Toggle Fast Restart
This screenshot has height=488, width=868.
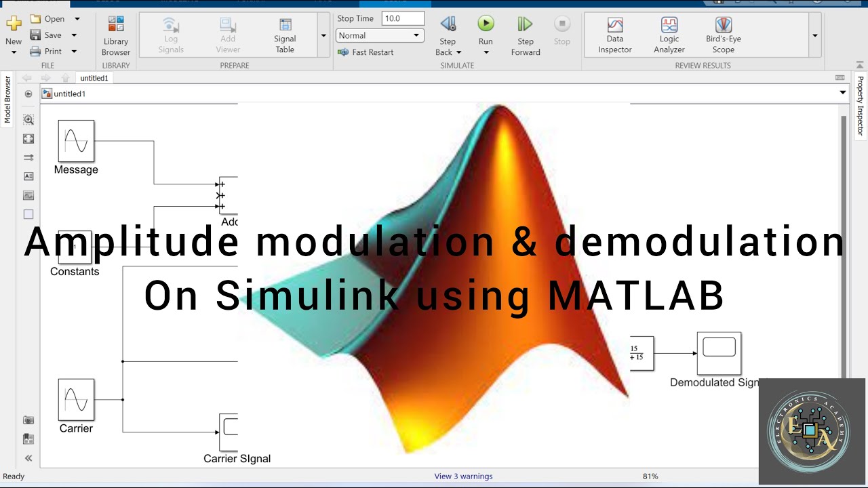(x=366, y=52)
